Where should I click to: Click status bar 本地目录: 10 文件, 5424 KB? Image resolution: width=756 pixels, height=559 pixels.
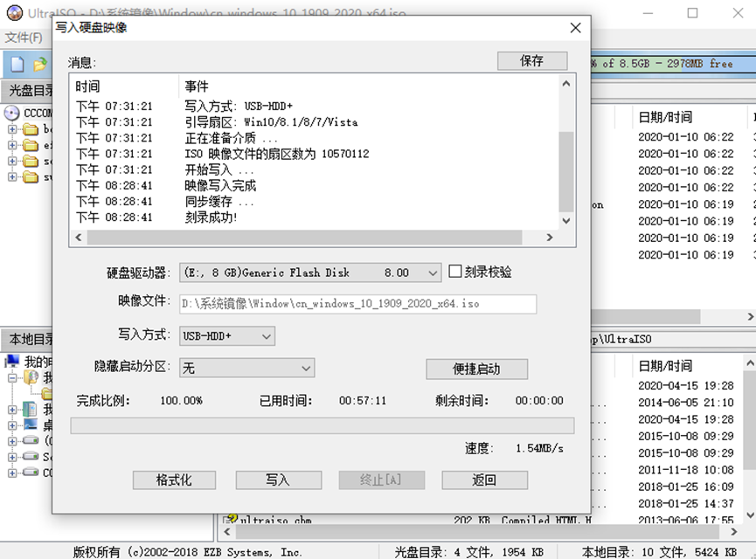[x=659, y=552]
